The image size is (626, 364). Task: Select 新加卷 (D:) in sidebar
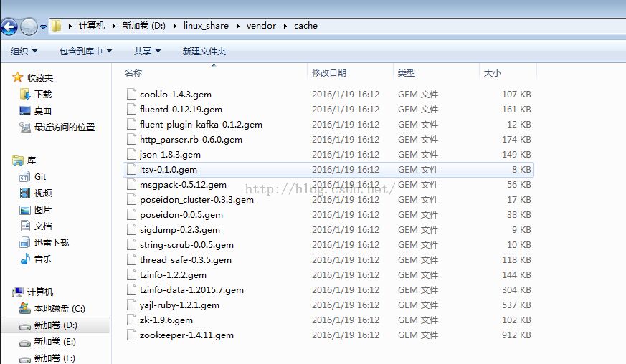click(x=55, y=325)
